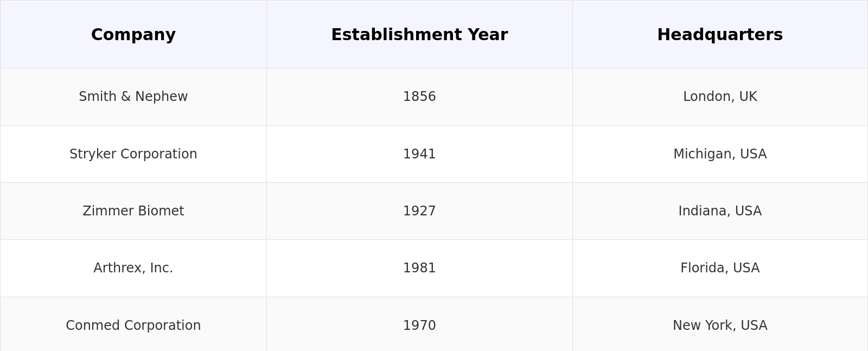Select the Arthrex, Inc. cell
This screenshot has height=351, width=868.
(133, 268)
